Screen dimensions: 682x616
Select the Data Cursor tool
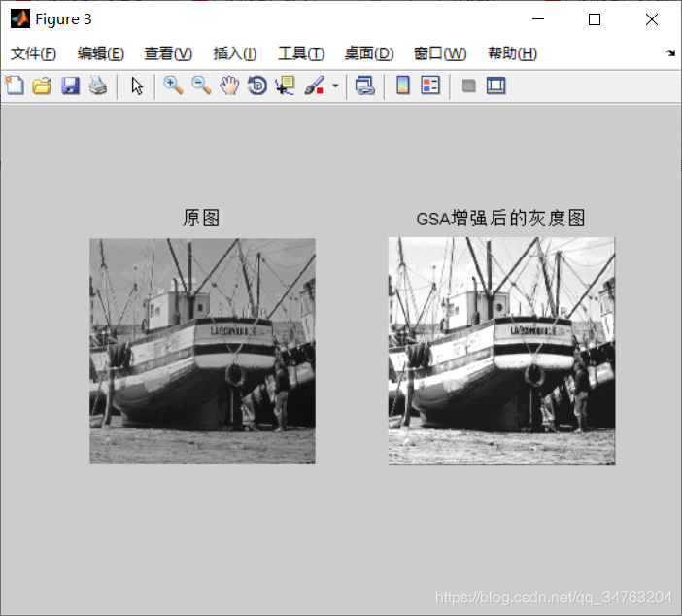(x=285, y=86)
